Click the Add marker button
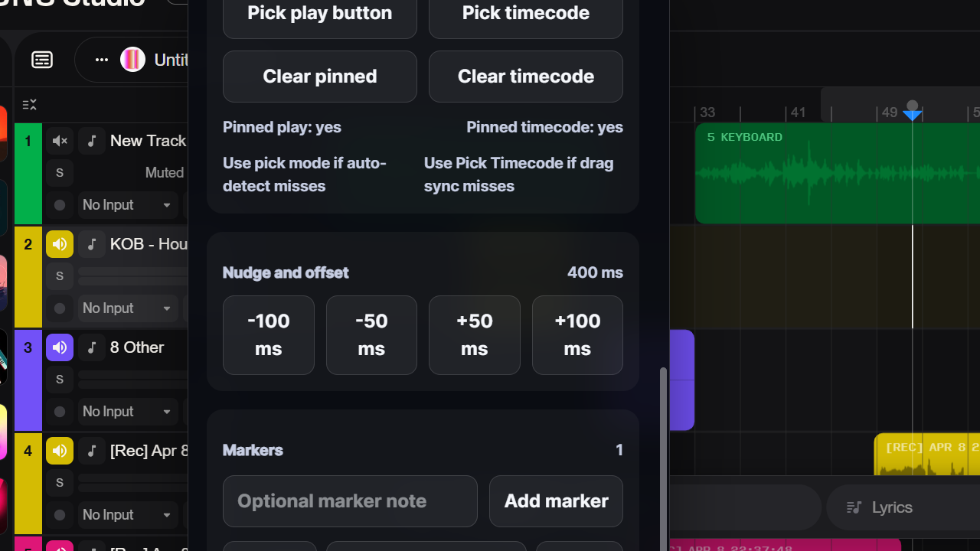 [x=556, y=501]
